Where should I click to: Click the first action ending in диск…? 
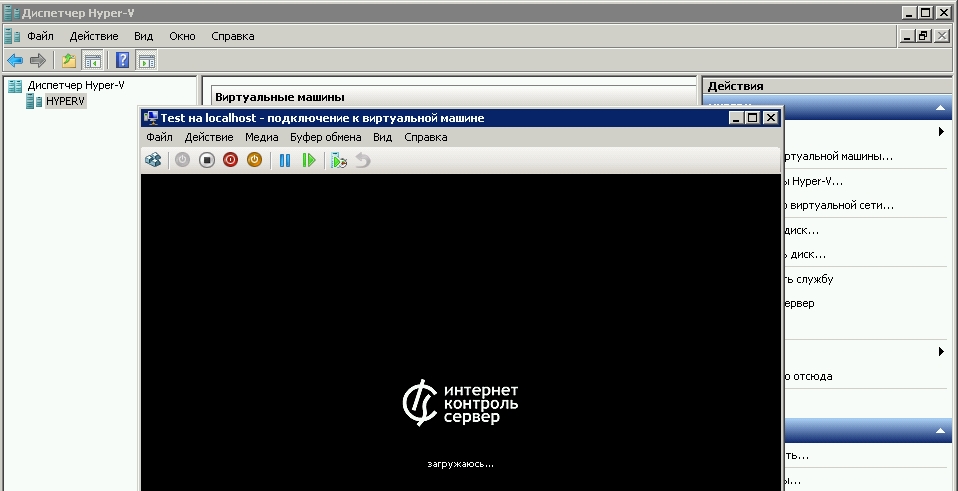801,230
